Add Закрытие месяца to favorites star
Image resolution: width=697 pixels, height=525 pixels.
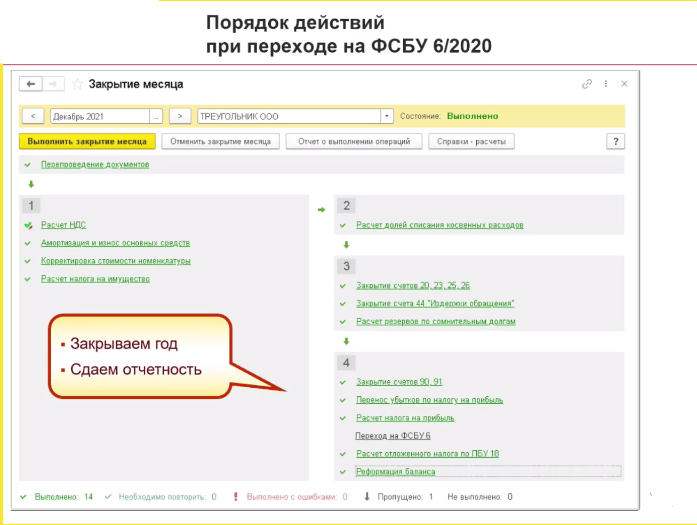(77, 84)
